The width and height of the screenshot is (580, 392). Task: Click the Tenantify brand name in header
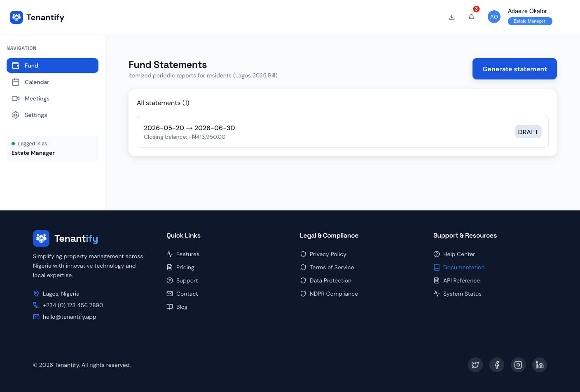pyautogui.click(x=45, y=17)
